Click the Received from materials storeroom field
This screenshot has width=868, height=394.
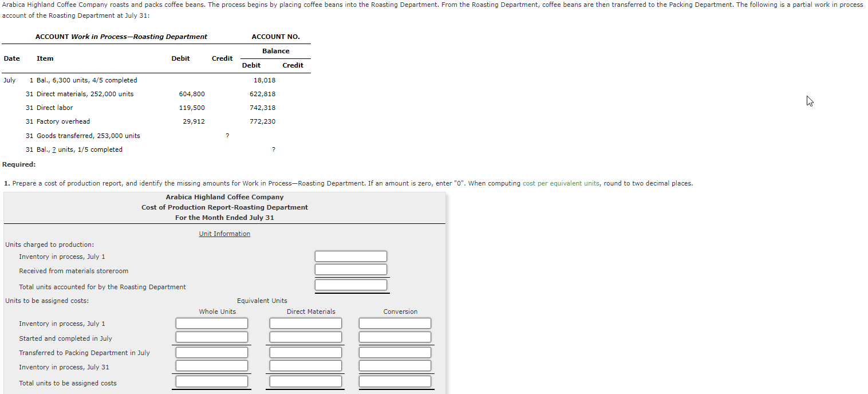(351, 270)
